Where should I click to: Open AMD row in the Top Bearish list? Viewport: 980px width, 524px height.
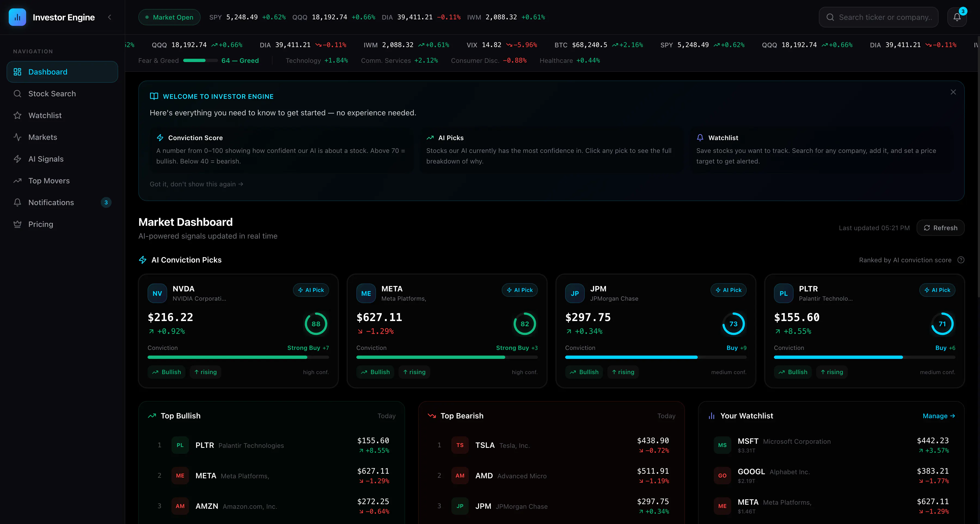coord(552,476)
